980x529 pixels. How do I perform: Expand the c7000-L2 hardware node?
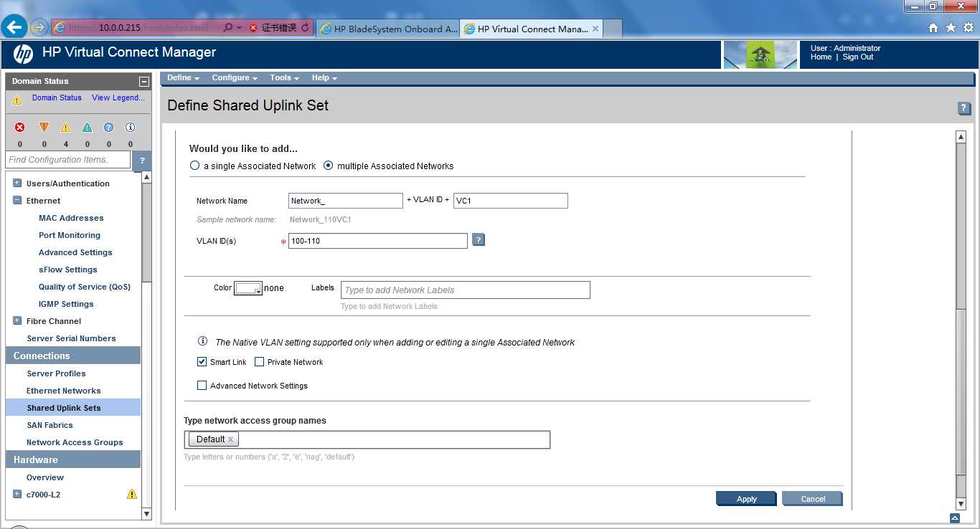(x=17, y=494)
